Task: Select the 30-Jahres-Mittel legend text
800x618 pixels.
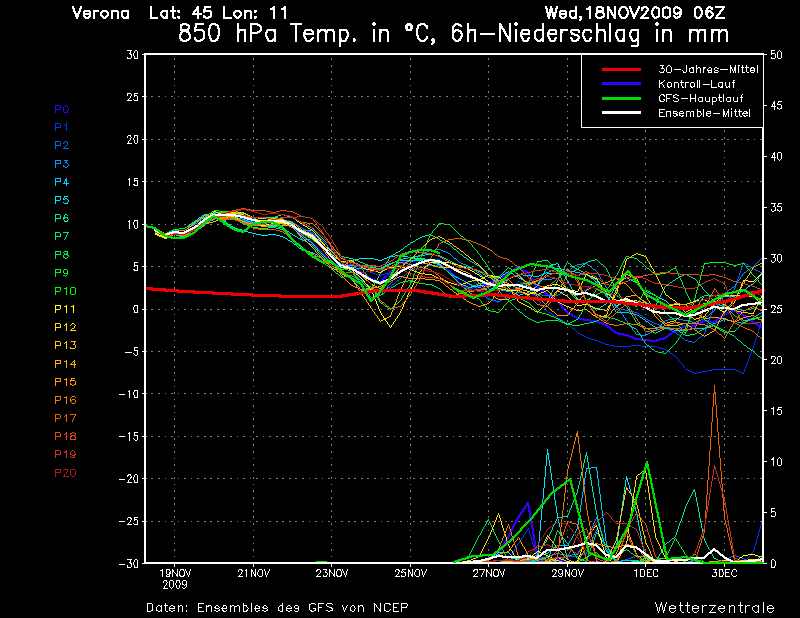Action: (707, 69)
